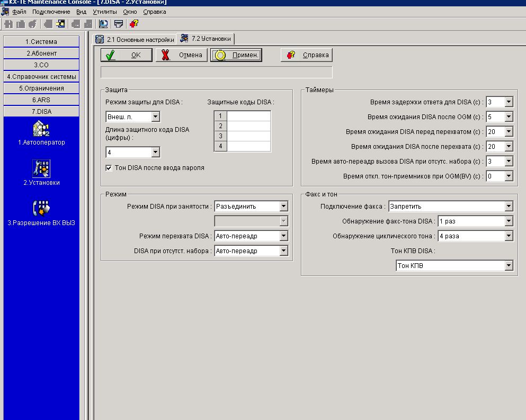
Task: Open the Подключение menu
Action: coord(51,12)
